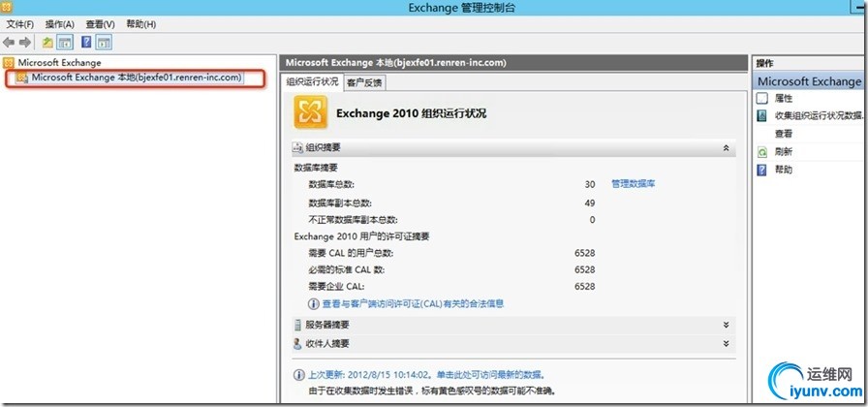Switch to the 组织运行状况 tab
Viewport: 868px width, 407px height.
coord(312,81)
